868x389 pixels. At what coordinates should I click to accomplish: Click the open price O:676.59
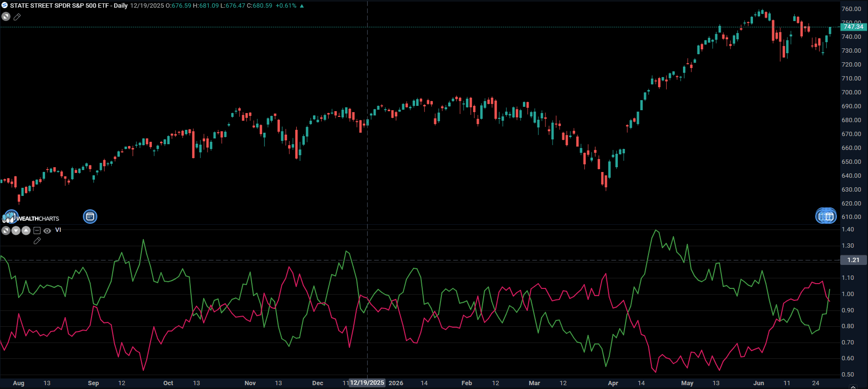[178, 6]
